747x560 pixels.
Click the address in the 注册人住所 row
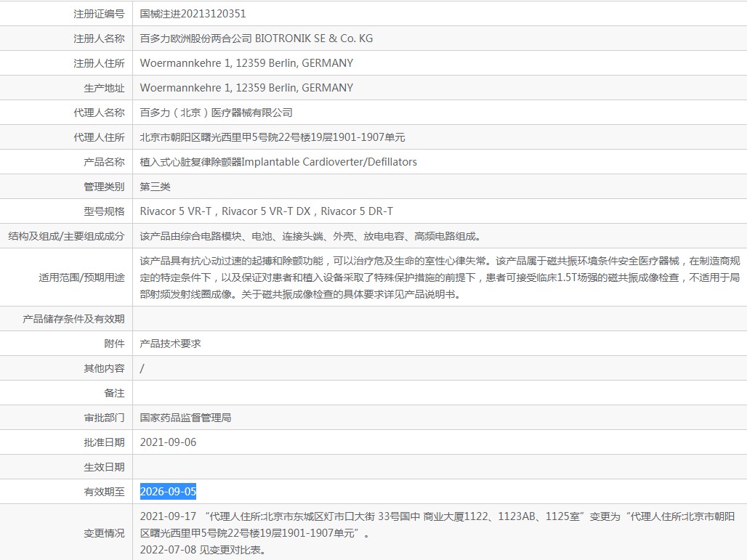[x=247, y=63]
